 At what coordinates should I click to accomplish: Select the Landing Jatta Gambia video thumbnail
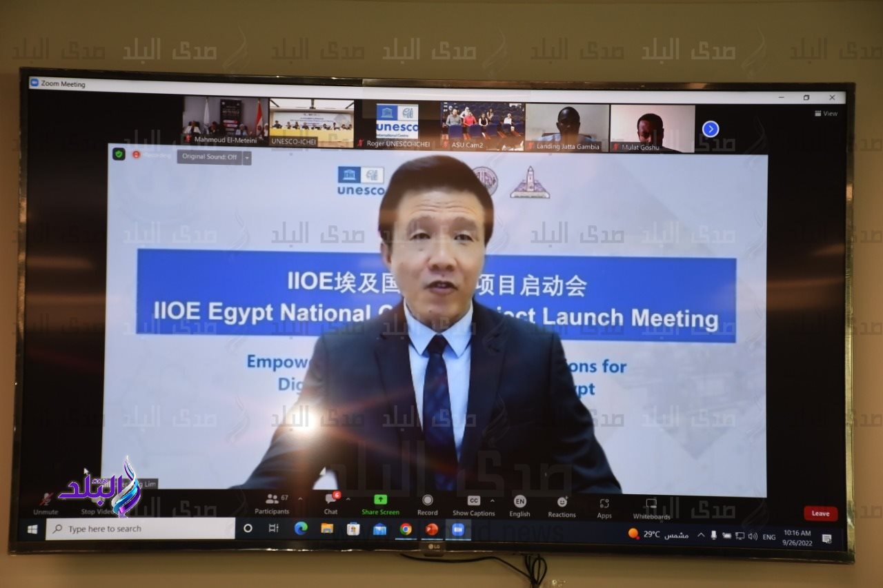click(567, 127)
